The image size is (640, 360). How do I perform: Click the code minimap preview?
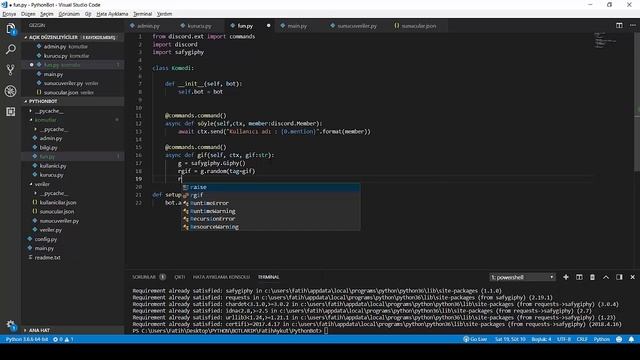point(605,40)
